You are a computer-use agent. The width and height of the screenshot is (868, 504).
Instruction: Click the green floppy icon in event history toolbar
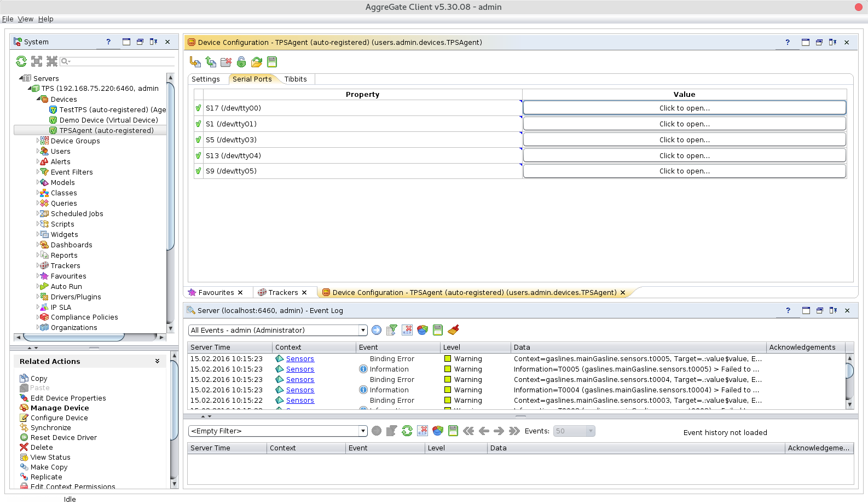453,431
